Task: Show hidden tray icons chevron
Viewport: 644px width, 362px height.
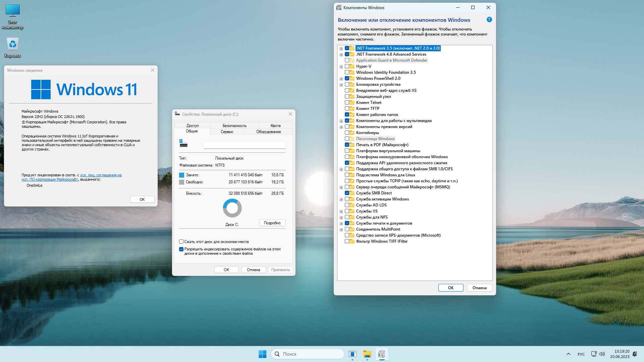Action: pyautogui.click(x=568, y=354)
